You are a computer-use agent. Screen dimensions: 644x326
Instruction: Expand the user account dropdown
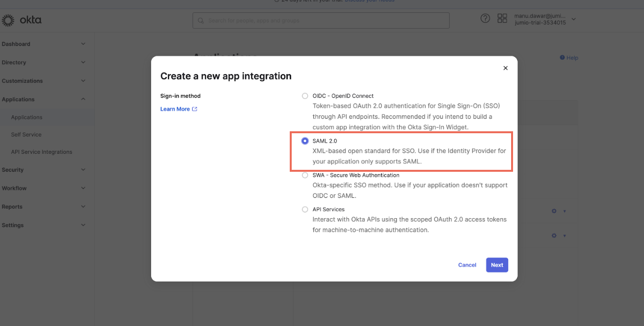point(574,20)
